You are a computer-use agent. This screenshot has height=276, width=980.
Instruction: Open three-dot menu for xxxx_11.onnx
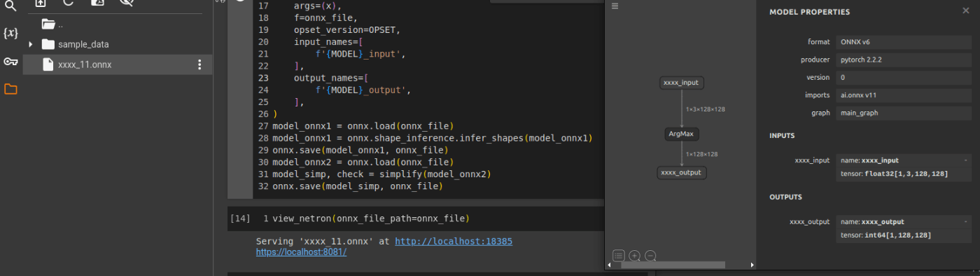point(199,64)
